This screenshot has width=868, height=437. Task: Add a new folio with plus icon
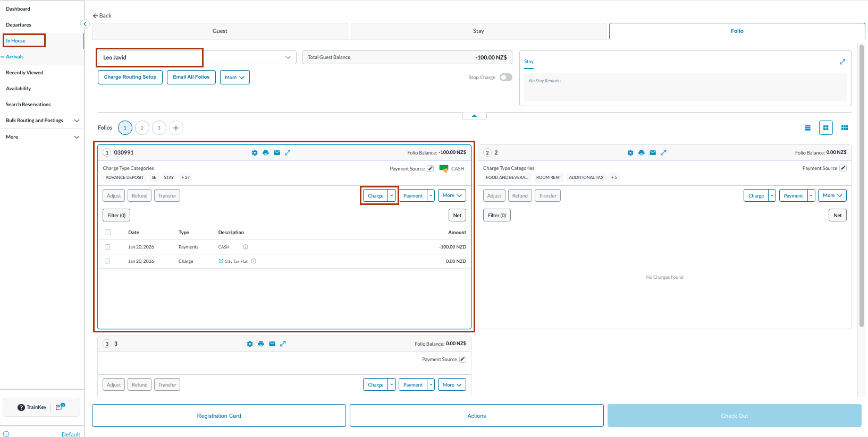pyautogui.click(x=176, y=128)
